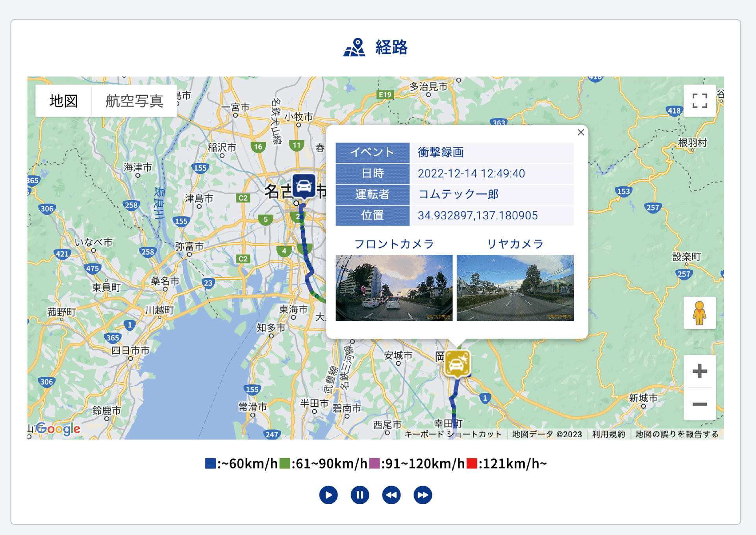Click 鈴鹿市 label on map
The width and height of the screenshot is (756, 535).
pos(107,411)
